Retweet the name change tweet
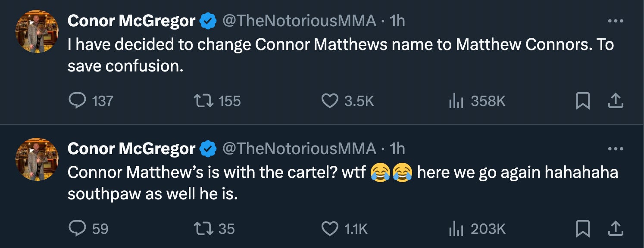 [x=203, y=101]
